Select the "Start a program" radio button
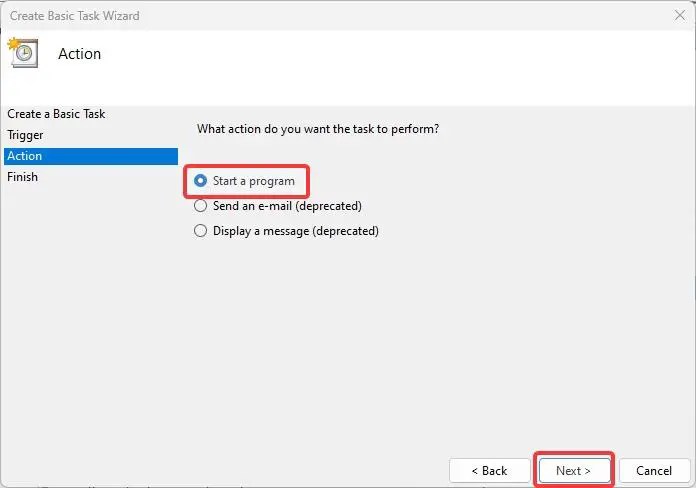This screenshot has height=488, width=696. tap(201, 181)
